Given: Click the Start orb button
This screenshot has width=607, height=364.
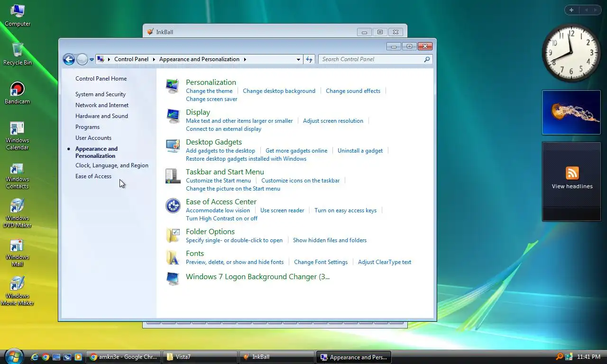Looking at the screenshot, I should click(13, 356).
